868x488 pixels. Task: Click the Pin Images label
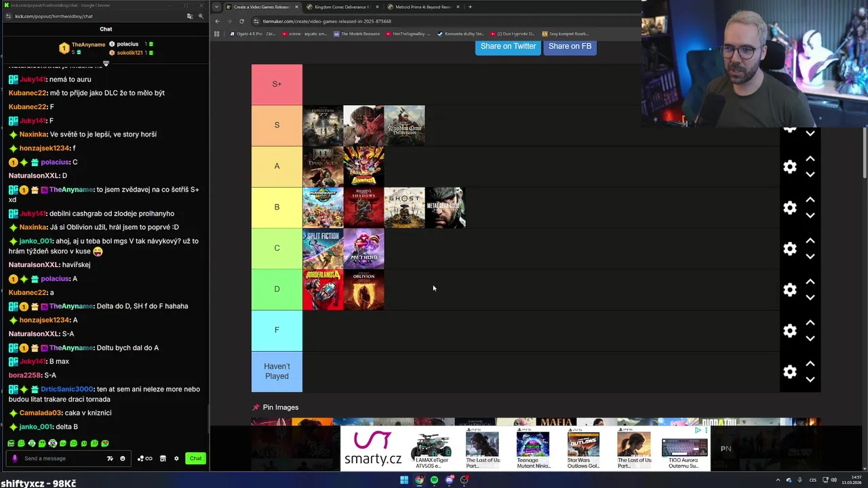(x=280, y=407)
